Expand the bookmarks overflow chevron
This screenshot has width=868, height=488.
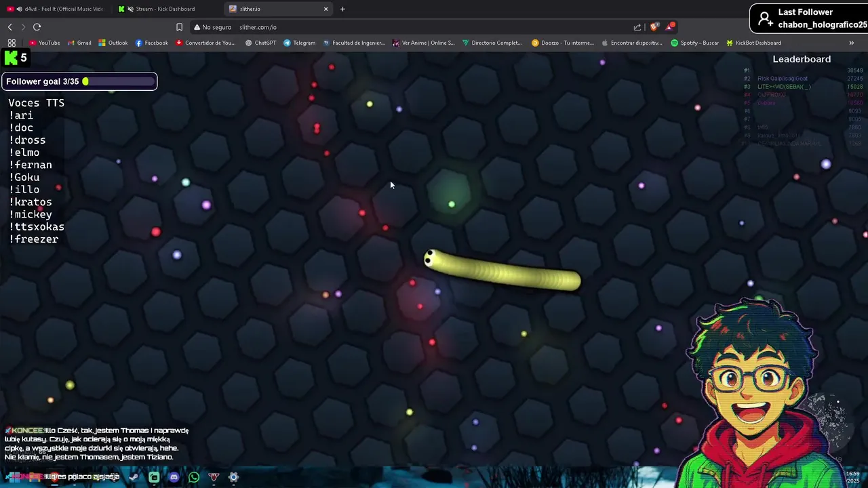852,43
